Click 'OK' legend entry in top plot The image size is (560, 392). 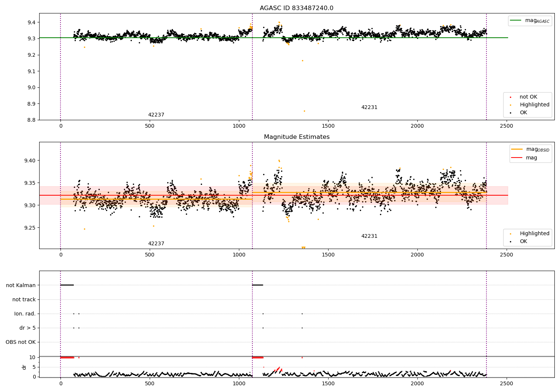click(x=523, y=113)
